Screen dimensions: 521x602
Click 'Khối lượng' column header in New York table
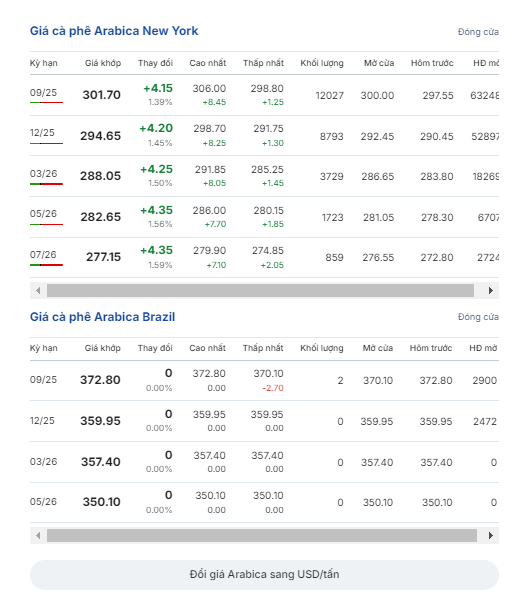tap(322, 63)
